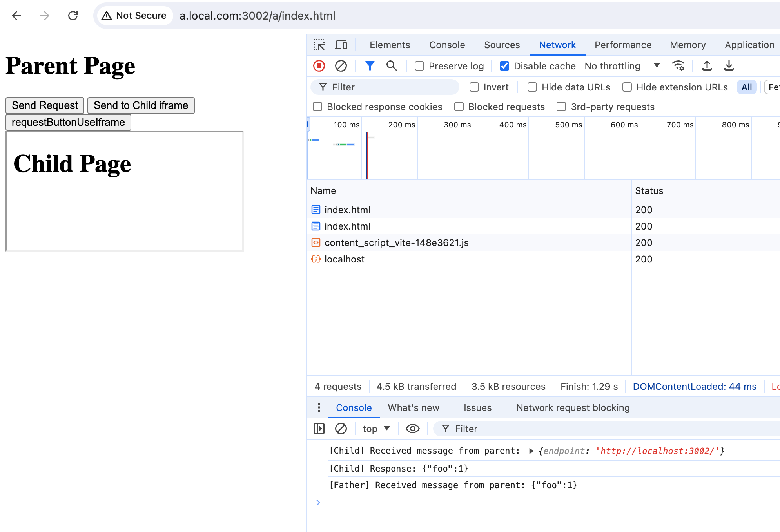Click the inspect element picker icon
780x532 pixels.
319,45
